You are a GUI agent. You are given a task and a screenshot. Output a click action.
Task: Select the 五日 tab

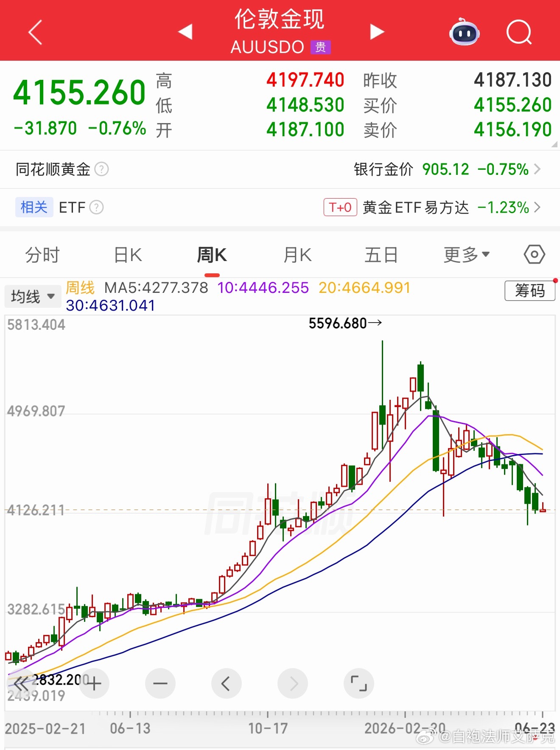(381, 255)
